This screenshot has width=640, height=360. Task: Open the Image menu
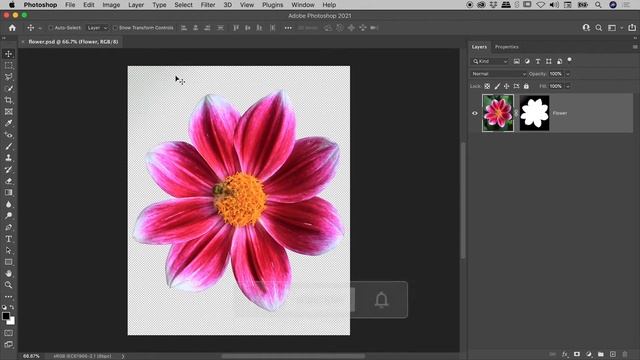tap(111, 5)
